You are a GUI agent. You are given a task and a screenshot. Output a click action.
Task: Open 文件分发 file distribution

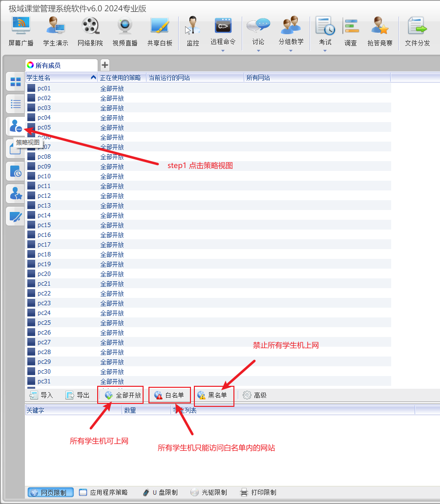tap(418, 31)
